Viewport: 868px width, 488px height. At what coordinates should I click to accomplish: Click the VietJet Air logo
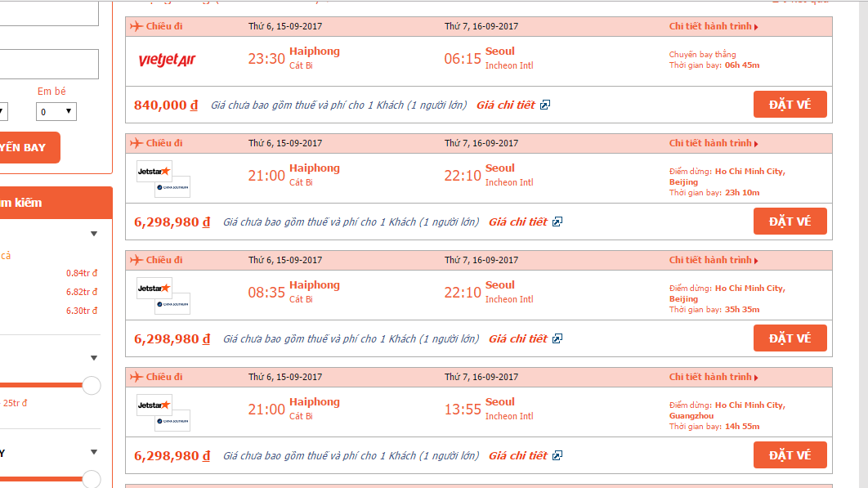[167, 60]
